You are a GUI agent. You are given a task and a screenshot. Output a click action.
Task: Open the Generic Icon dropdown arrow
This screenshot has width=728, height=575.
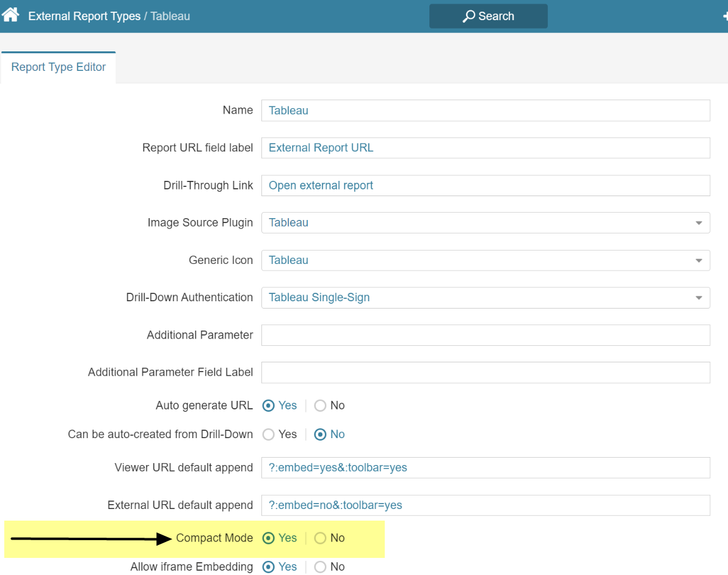[x=700, y=260]
